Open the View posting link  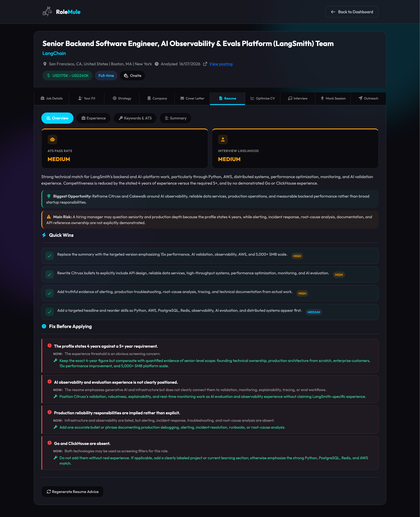click(x=221, y=64)
